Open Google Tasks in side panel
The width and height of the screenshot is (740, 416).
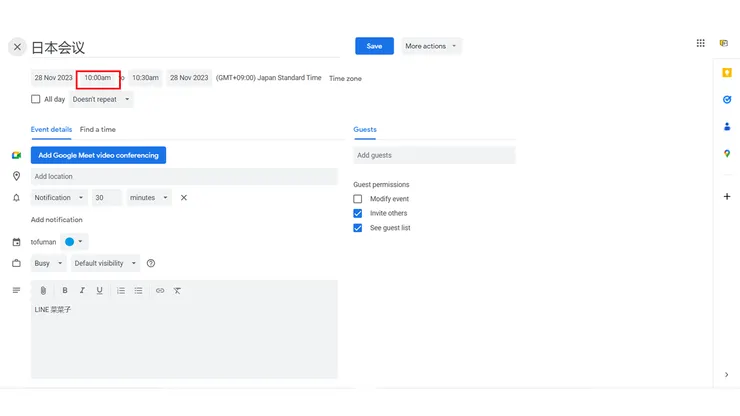(727, 99)
